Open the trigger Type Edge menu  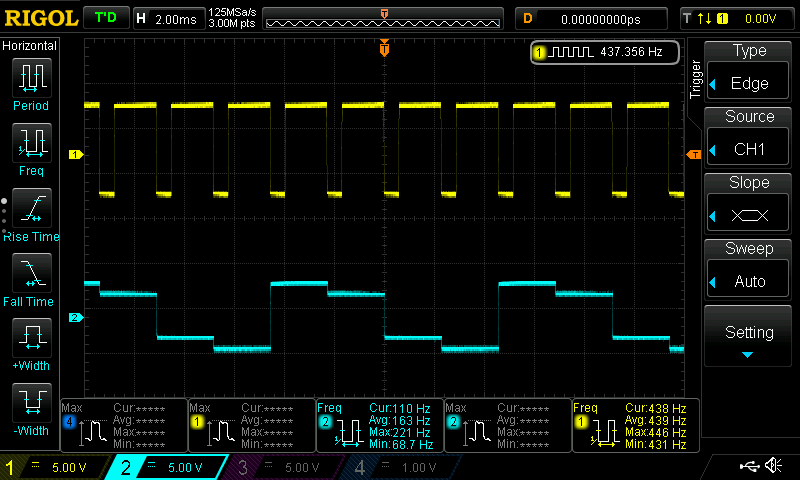point(749,70)
